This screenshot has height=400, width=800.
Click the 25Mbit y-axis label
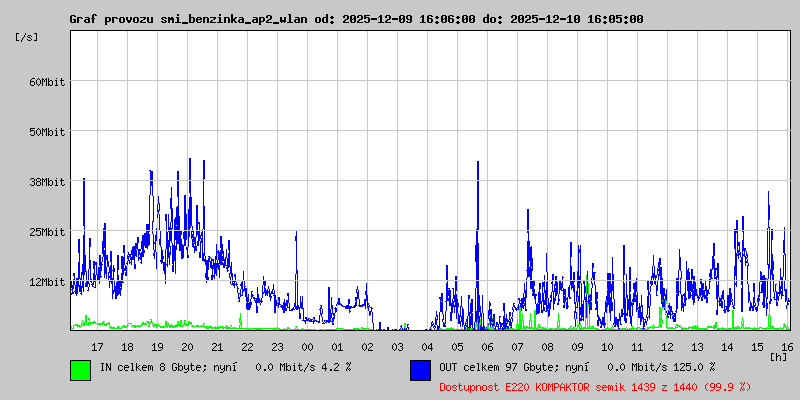[47, 233]
